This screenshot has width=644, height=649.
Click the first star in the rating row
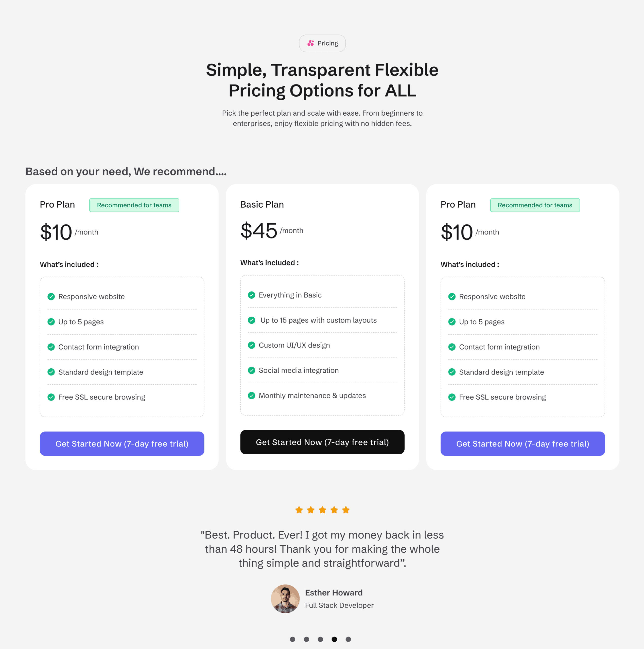[299, 510]
